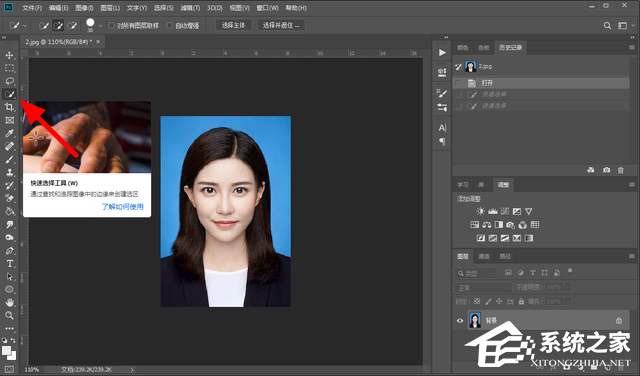Screen dimensions: 640x376
Task: Expand the layer type filter dropdown
Action: coord(476,273)
